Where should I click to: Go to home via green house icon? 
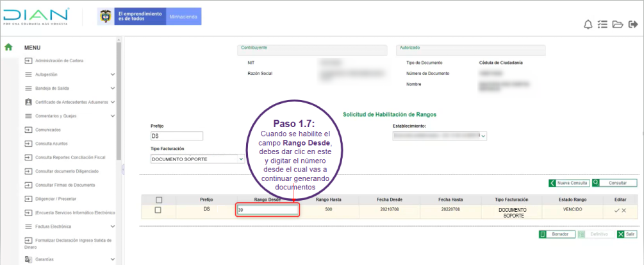click(9, 47)
